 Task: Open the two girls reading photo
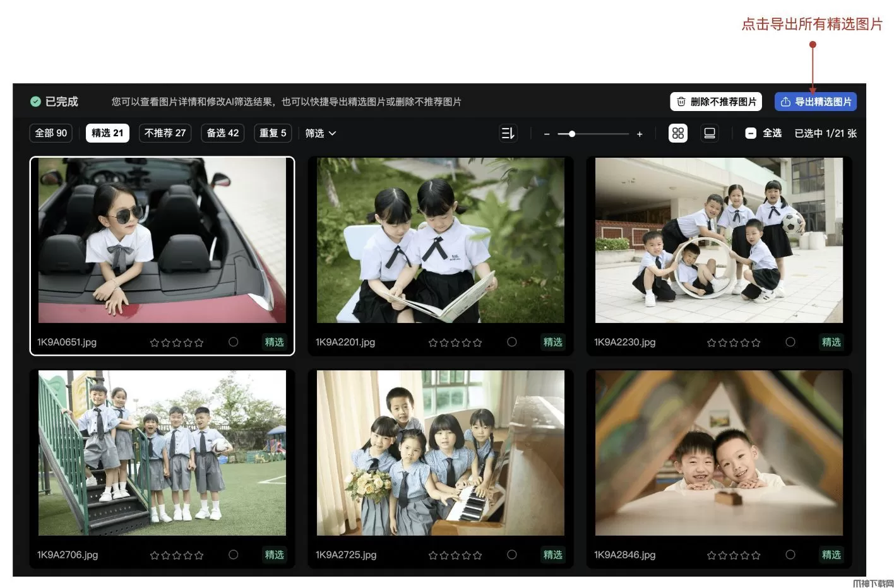click(x=441, y=240)
